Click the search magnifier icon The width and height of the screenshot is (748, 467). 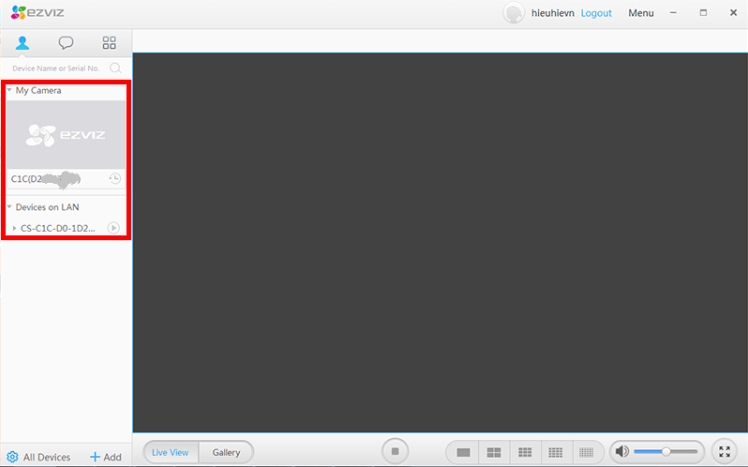coord(116,68)
